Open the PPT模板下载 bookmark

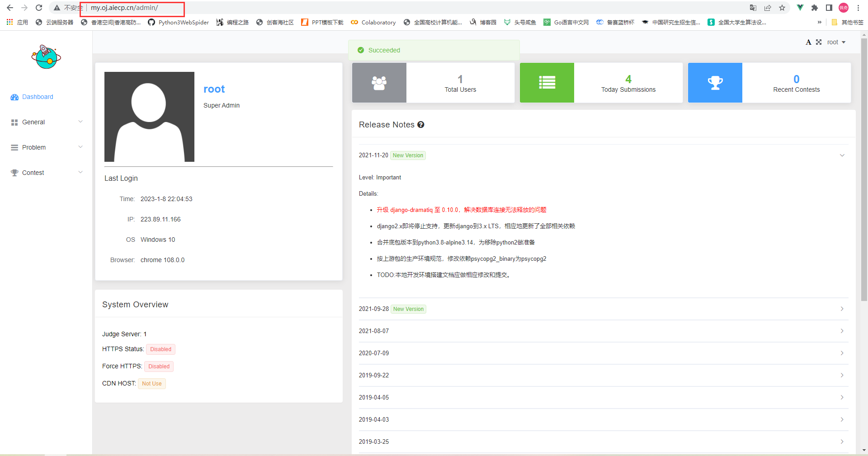322,22
